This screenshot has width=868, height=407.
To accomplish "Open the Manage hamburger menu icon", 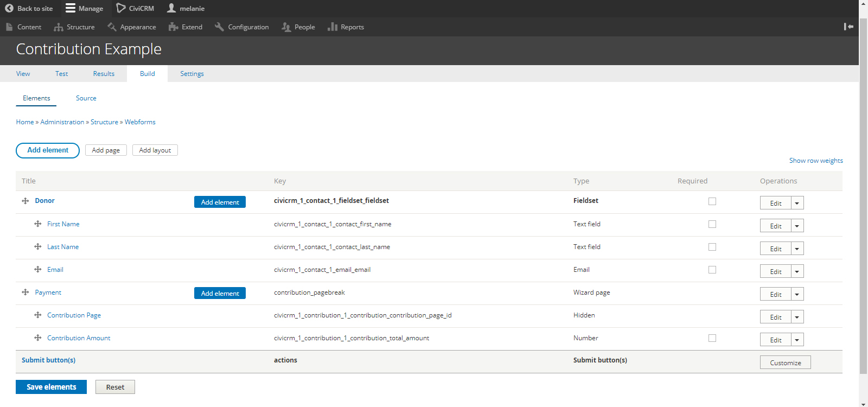I will [71, 8].
